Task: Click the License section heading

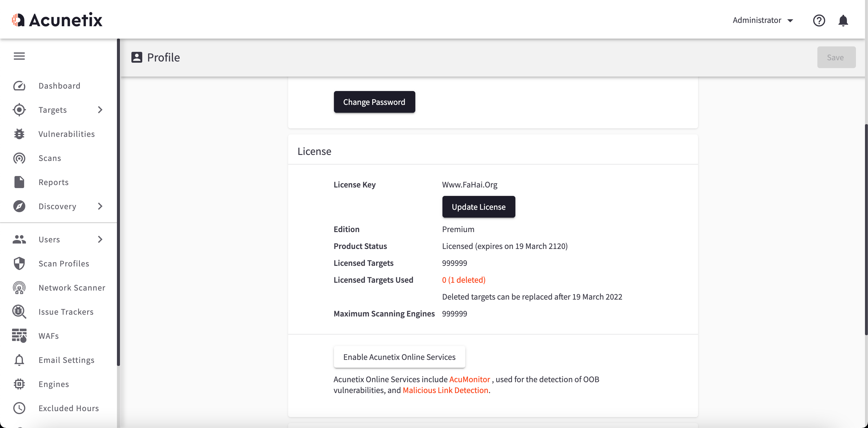Action: (314, 151)
